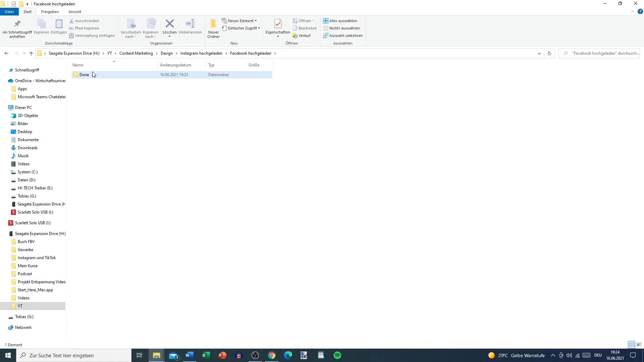Click the Freigeben menu item
The width and height of the screenshot is (644, 362).
(50, 11)
